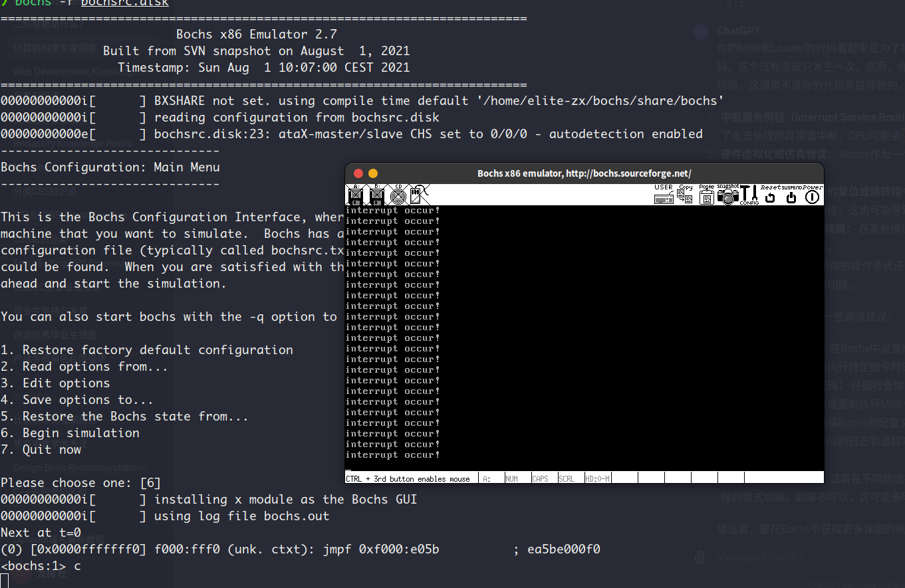Open the CONFIG wrench tool in Bochs
905x588 pixels.
point(749,195)
